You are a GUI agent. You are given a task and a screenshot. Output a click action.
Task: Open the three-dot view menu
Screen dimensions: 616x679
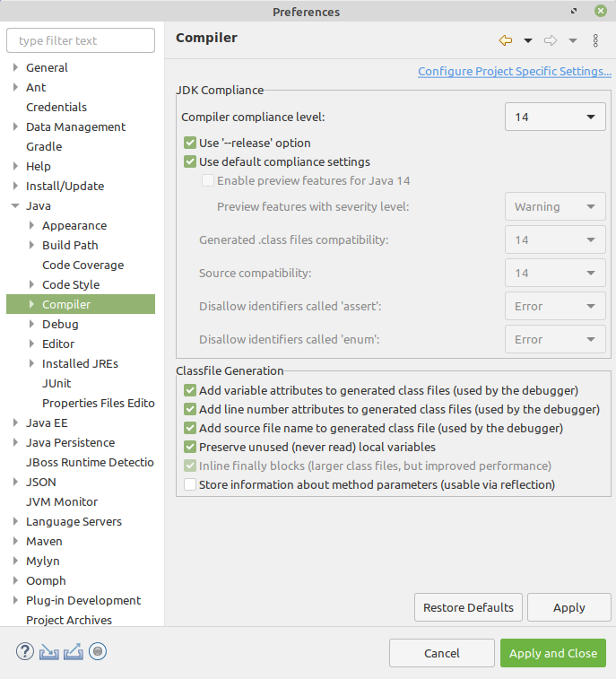(x=595, y=40)
